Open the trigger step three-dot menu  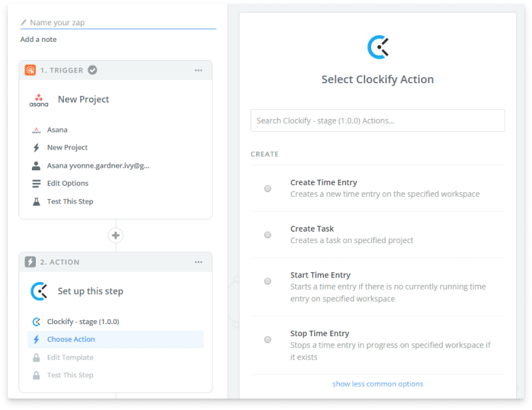[x=198, y=71]
